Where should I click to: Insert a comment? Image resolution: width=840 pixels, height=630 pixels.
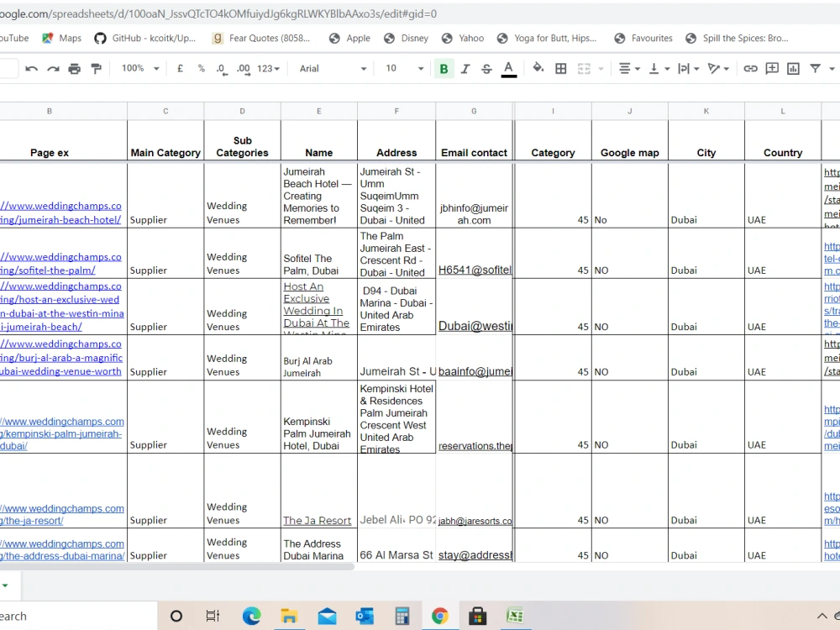[772, 69]
